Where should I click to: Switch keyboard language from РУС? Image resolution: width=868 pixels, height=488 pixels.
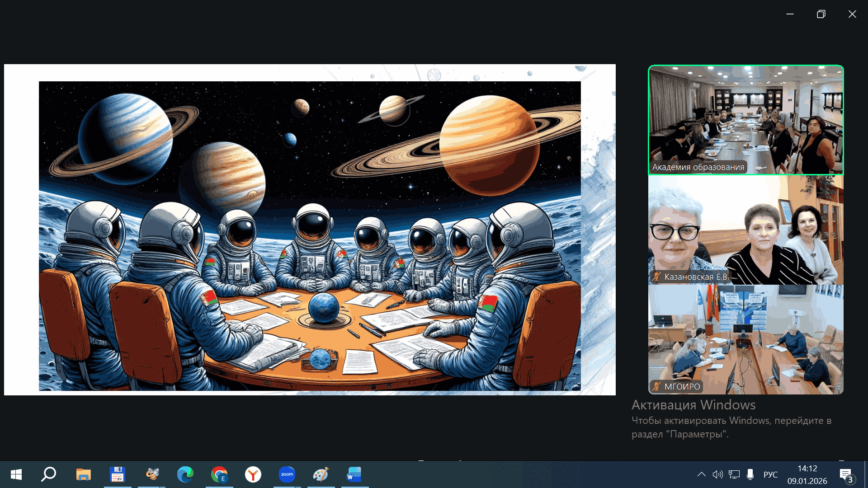(x=770, y=474)
